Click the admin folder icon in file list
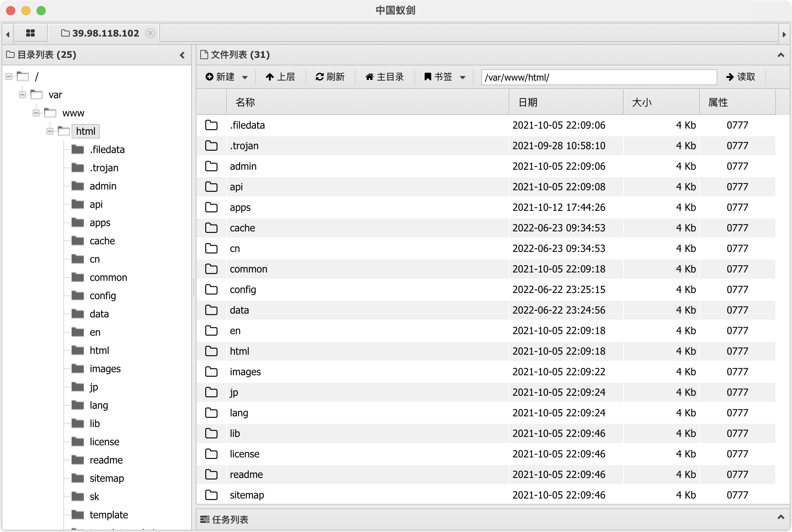 (x=211, y=166)
